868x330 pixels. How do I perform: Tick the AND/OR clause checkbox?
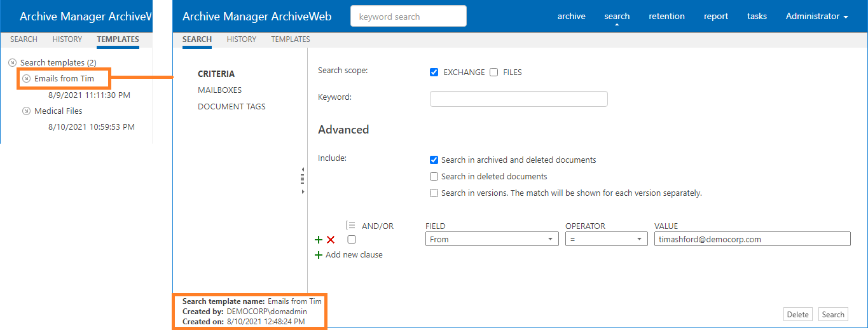pyautogui.click(x=352, y=240)
